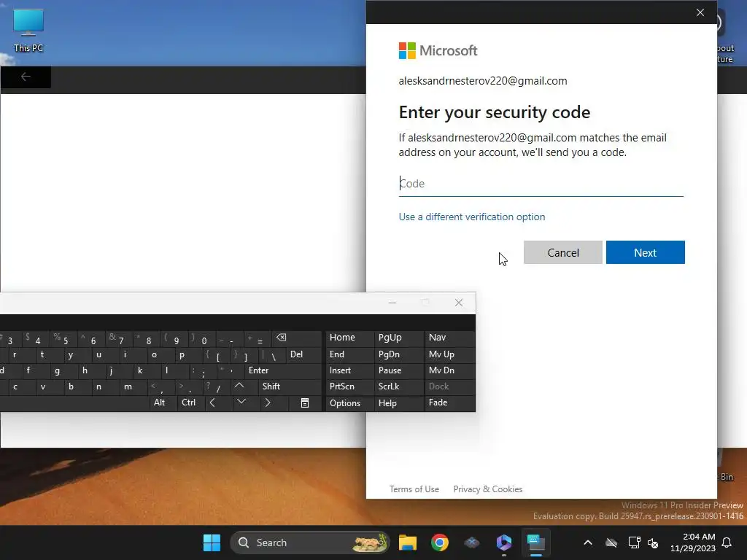Open the blue bird app in the taskbar
747x560 pixels.
tap(472, 542)
